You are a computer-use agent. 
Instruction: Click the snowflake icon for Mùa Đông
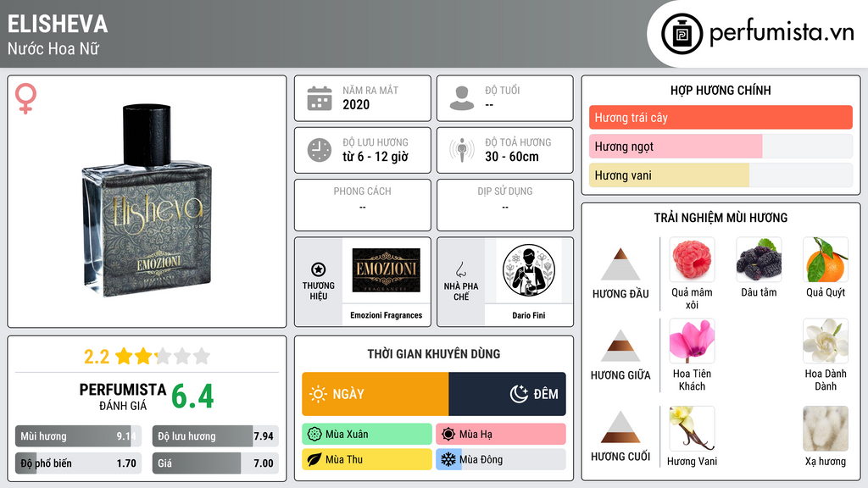(x=448, y=459)
